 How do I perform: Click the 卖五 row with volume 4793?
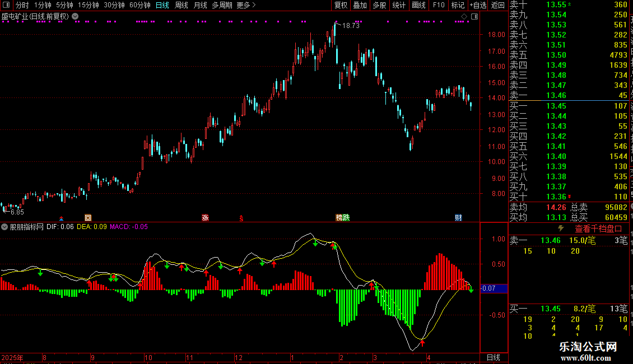[x=569, y=55]
